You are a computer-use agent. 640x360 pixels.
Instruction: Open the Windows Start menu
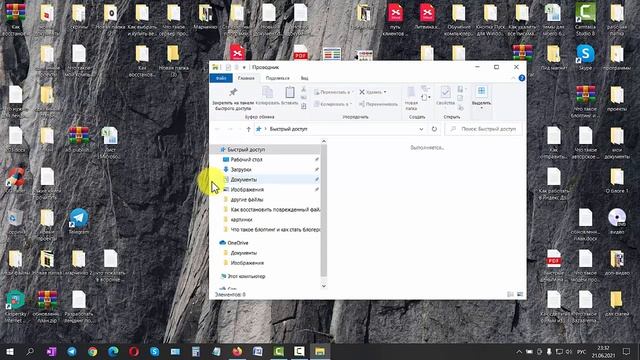click(x=10, y=351)
